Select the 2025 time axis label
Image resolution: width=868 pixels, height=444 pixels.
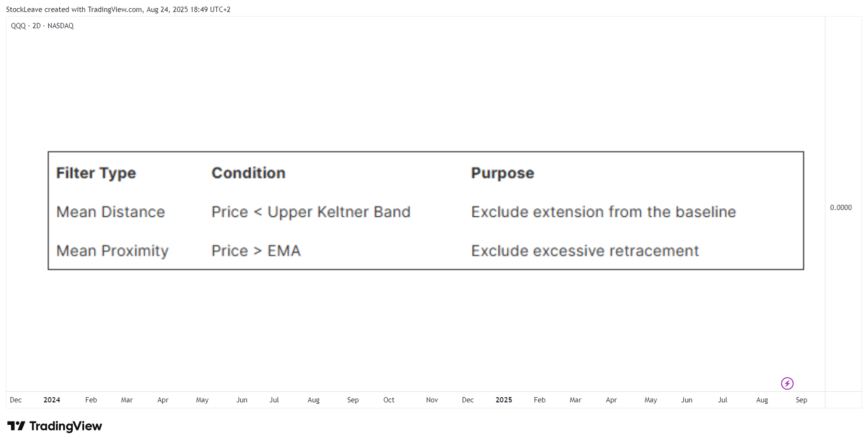coord(504,400)
